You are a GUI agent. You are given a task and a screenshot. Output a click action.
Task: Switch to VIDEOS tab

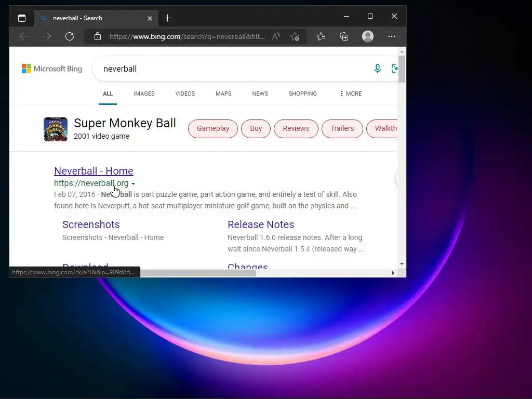pyautogui.click(x=185, y=94)
